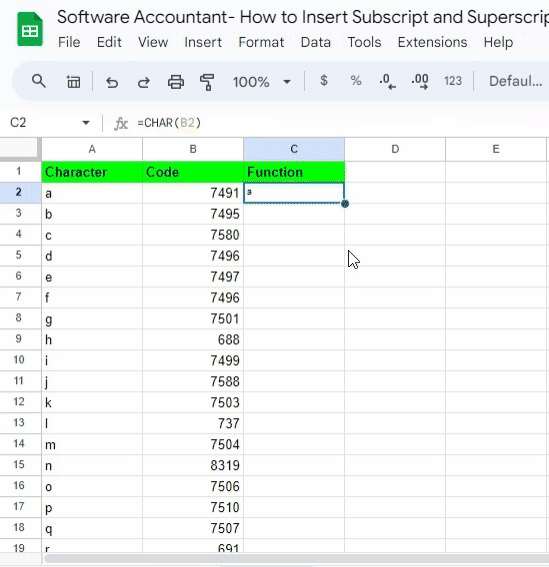549x567 pixels.
Task: Expand the name box C2 dropdown
Action: (x=86, y=123)
